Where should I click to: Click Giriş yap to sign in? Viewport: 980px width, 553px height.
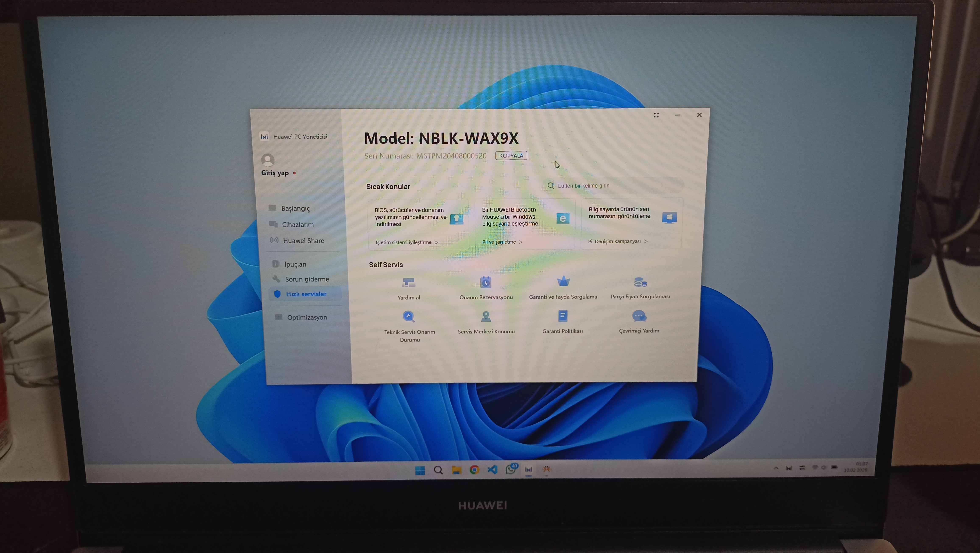[x=275, y=173]
